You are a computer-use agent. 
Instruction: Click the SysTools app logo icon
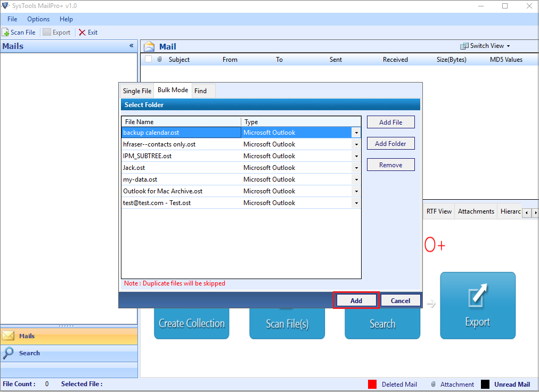5,5
